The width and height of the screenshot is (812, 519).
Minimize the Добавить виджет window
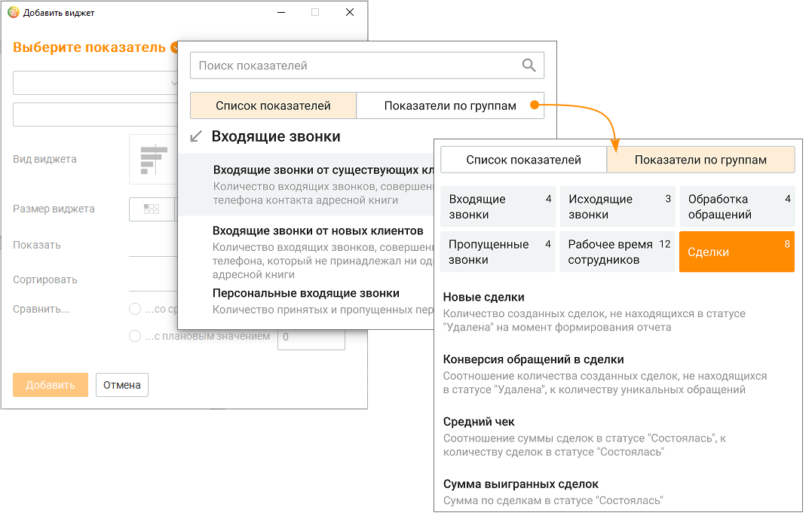pyautogui.click(x=281, y=12)
